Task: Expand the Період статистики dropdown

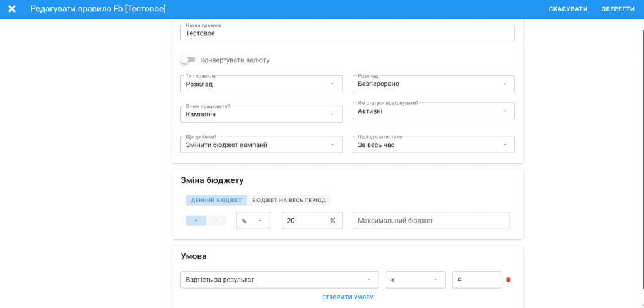Action: [x=433, y=145]
